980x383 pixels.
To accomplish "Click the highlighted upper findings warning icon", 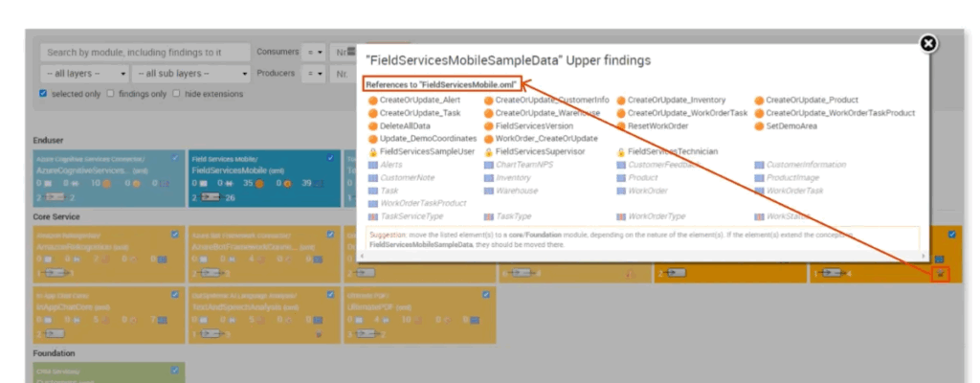I will 940,274.
